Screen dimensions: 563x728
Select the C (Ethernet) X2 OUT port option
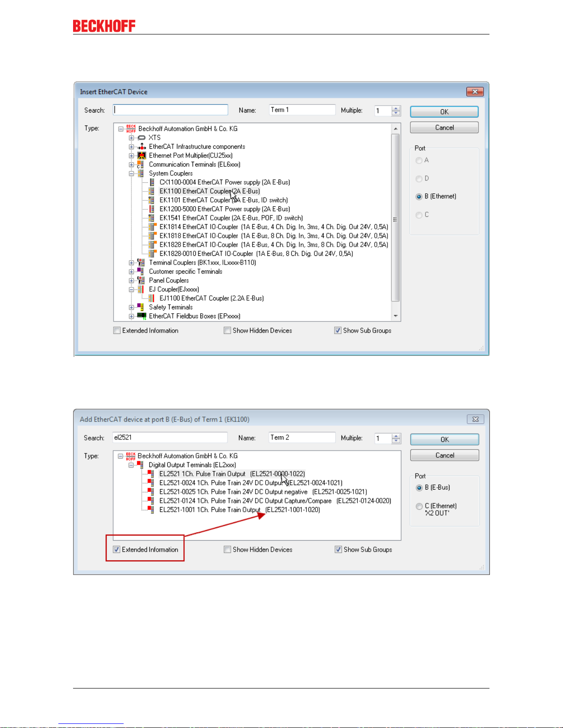419,506
